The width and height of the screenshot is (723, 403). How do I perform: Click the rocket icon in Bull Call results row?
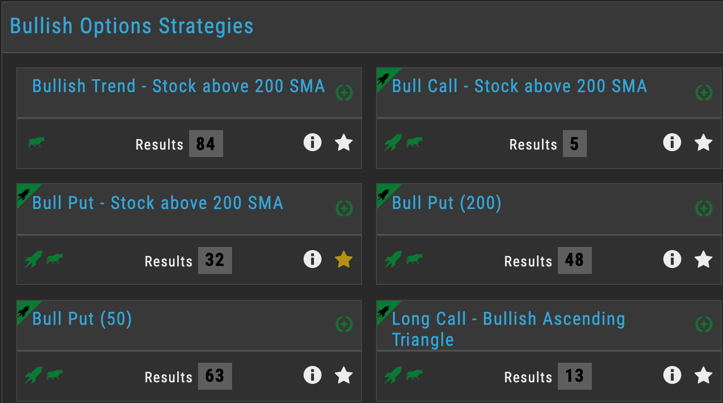tap(393, 142)
